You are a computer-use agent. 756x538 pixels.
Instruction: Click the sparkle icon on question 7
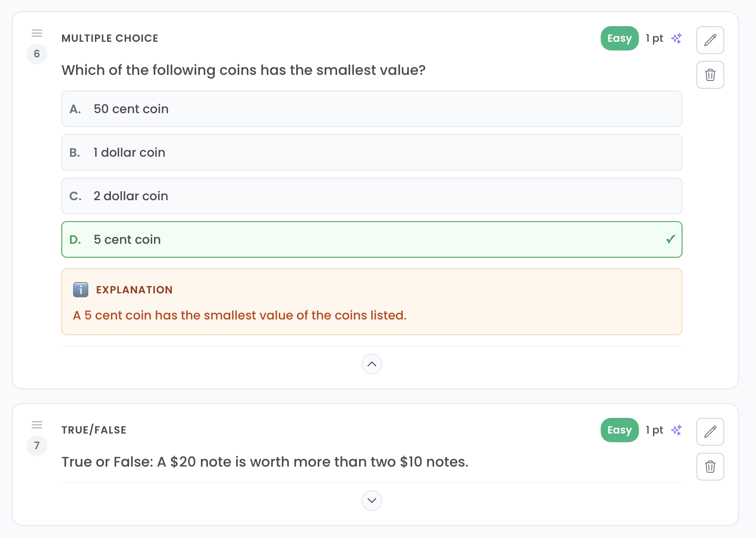(x=676, y=430)
